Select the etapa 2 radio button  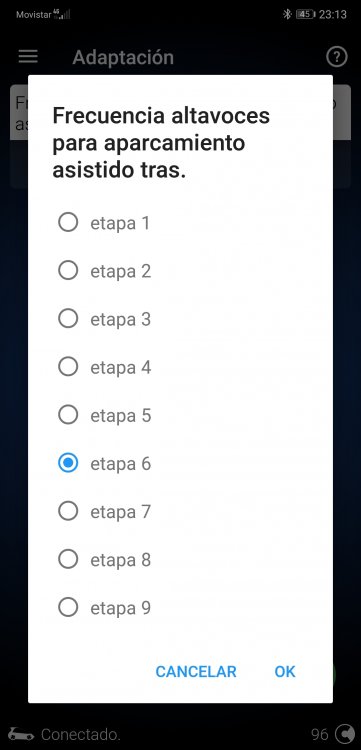pyautogui.click(x=68, y=270)
